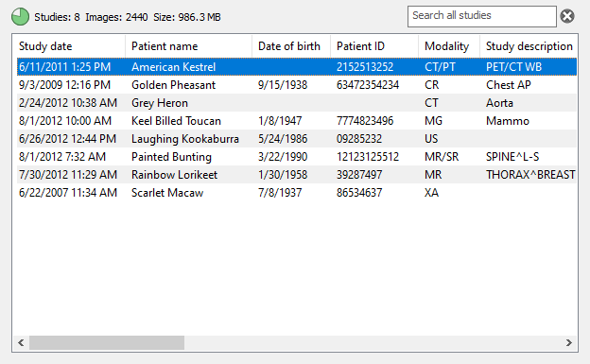Click the XA modality cell

[x=431, y=193]
